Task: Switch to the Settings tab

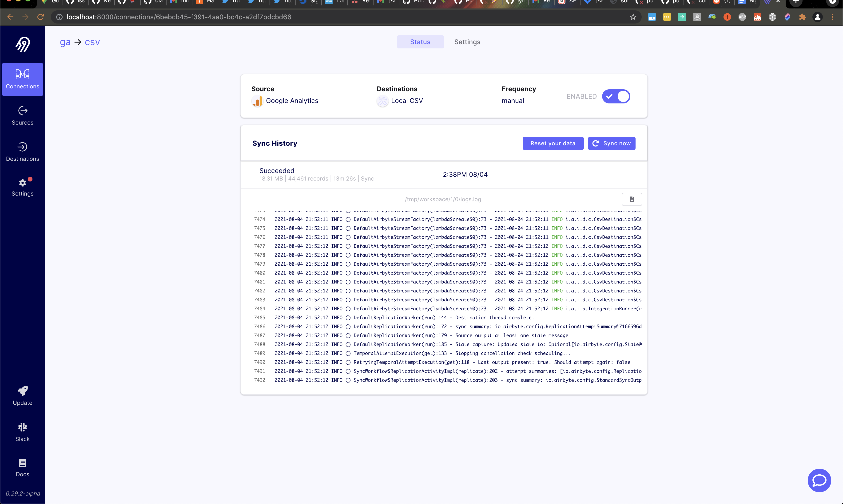Action: click(467, 42)
